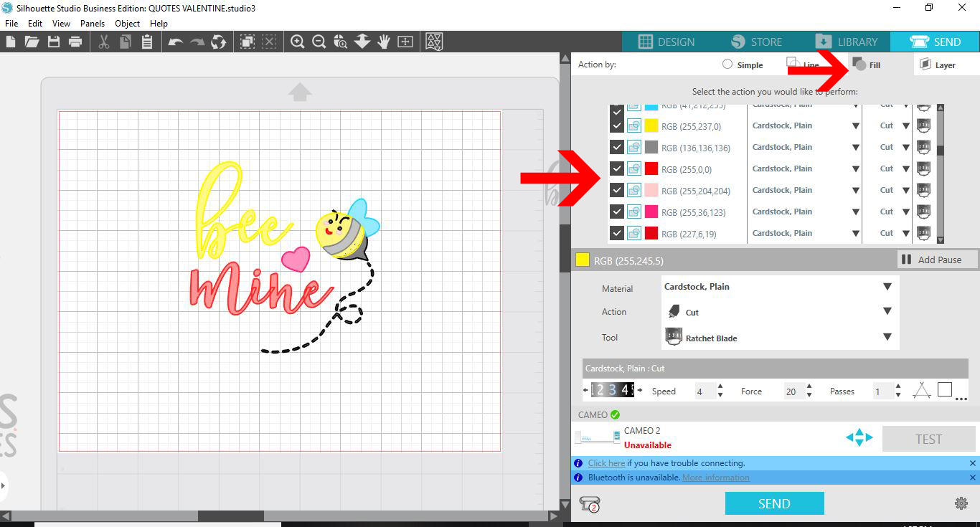Click the Copy icon on the toolbar
Image resolution: width=980 pixels, height=527 pixels.
tap(125, 41)
